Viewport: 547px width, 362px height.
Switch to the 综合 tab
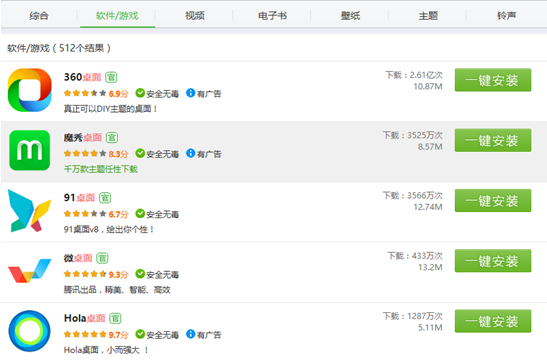pyautogui.click(x=39, y=16)
